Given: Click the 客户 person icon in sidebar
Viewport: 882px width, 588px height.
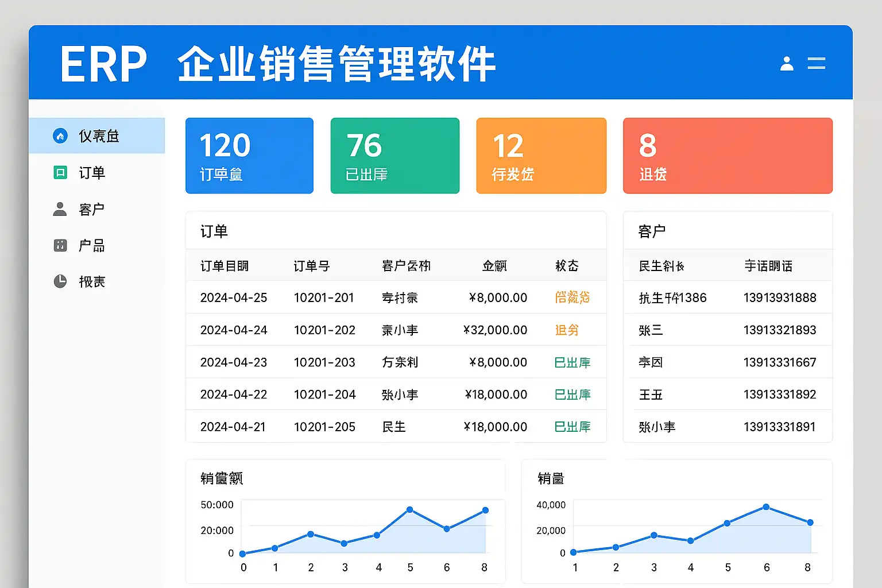Looking at the screenshot, I should point(60,209).
